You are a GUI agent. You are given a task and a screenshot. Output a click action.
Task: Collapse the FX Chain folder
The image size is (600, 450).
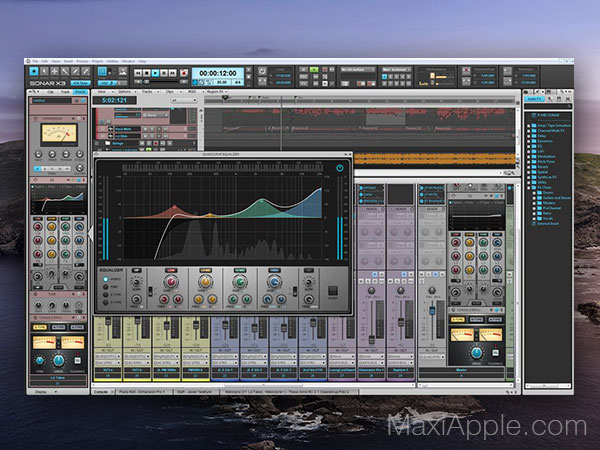pos(529,188)
